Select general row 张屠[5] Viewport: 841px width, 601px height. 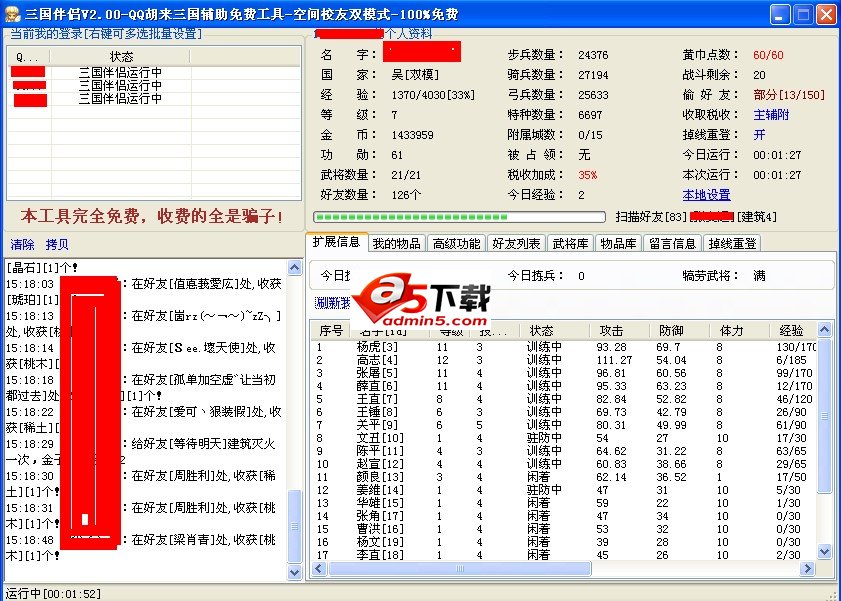(x=563, y=373)
